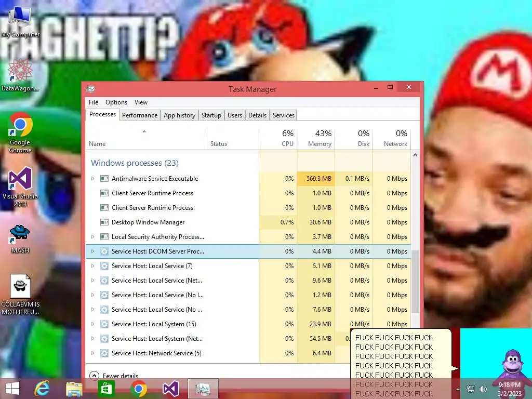Open the MASH desktop shortcut

point(20,239)
